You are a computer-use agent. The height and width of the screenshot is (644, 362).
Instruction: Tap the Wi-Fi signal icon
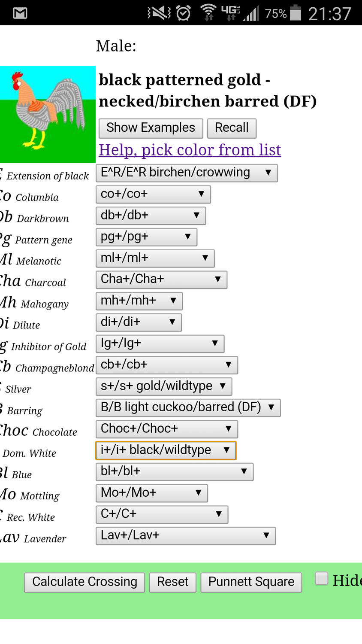tap(208, 12)
